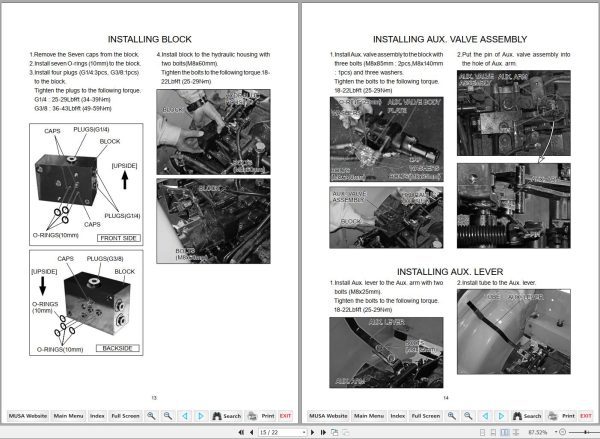The height and width of the screenshot is (439, 600).
Task: Click the zoom out minus circle button
Action: pos(562,432)
